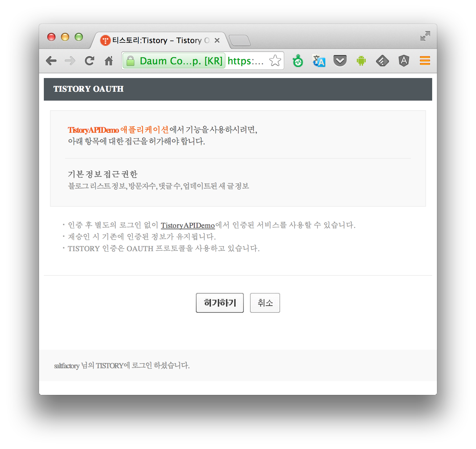476x449 pixels.
Task: Click the green Daum Corp. [KR] security badge
Action: (174, 61)
